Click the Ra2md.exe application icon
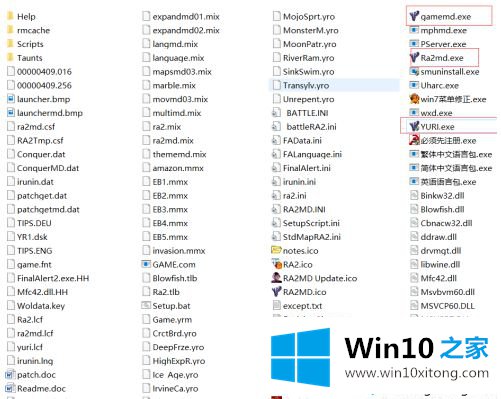Screen dimensions: 501x399 (x=414, y=58)
